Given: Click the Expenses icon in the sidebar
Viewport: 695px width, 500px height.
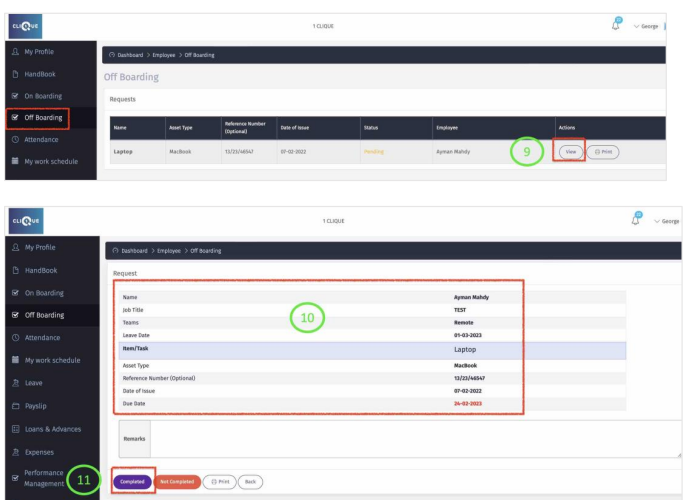Looking at the screenshot, I should [x=14, y=452].
